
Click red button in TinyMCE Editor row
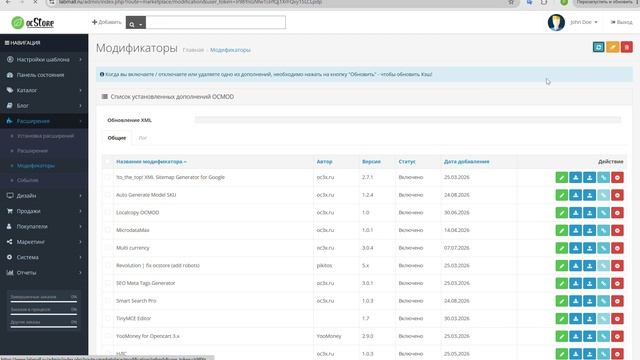pyautogui.click(x=617, y=318)
